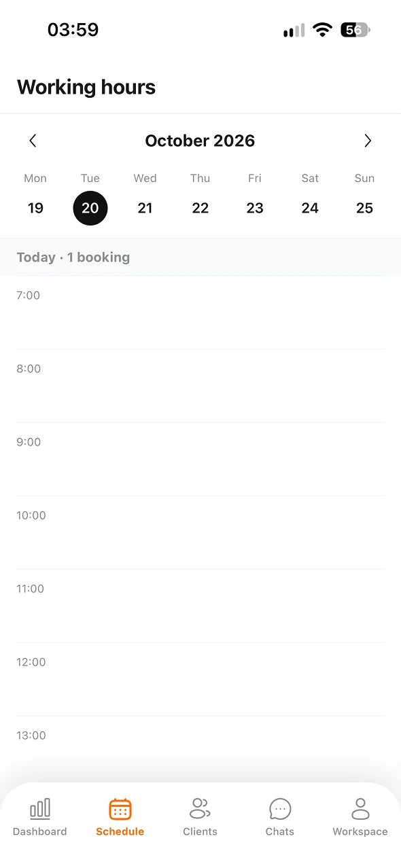Open the Clients people icon
401x868 pixels.
pos(200,808)
